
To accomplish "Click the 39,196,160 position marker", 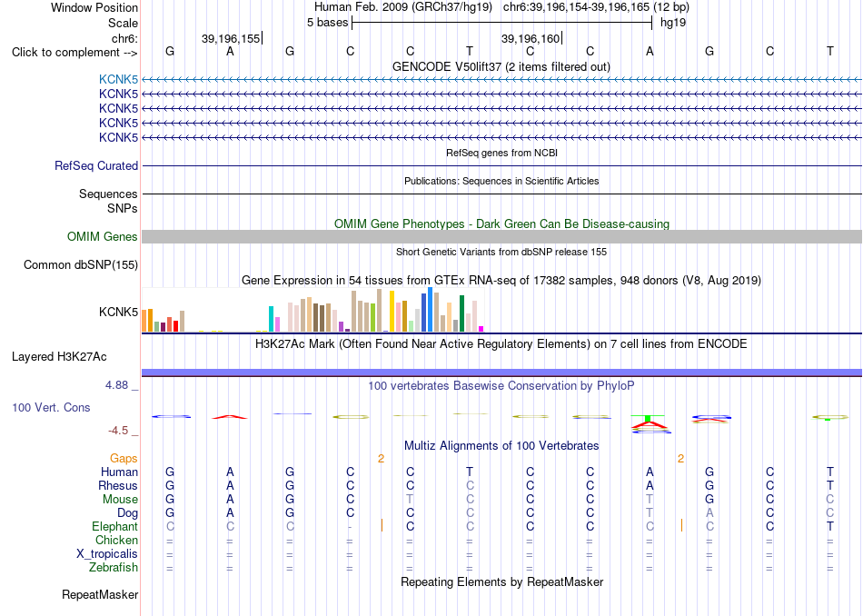I will (530, 38).
